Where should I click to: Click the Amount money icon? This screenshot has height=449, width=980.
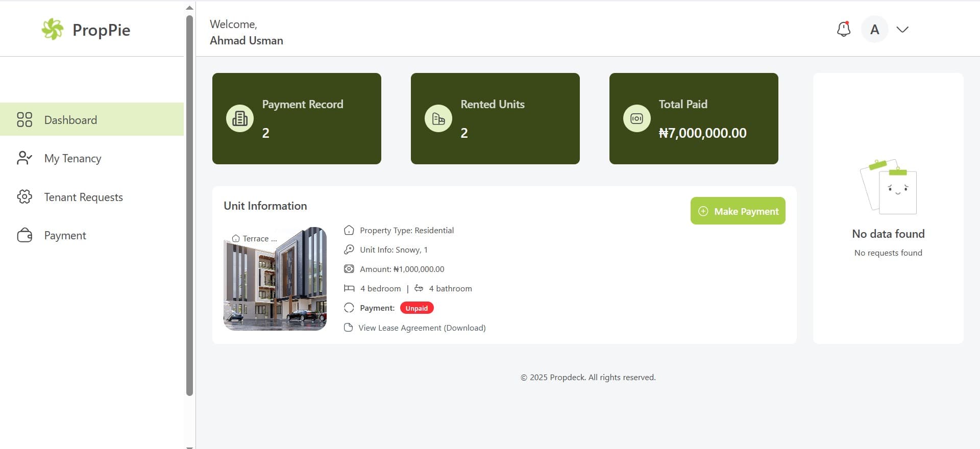(x=349, y=269)
